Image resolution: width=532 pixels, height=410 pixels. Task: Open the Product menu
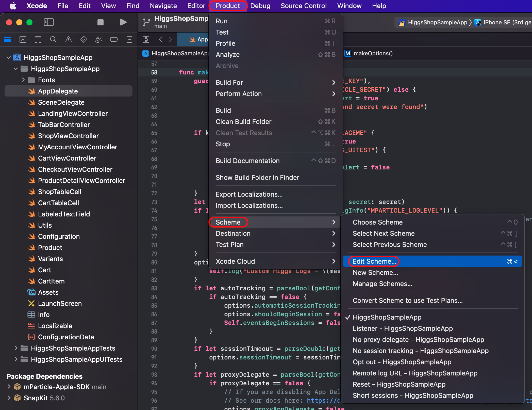[x=228, y=6]
